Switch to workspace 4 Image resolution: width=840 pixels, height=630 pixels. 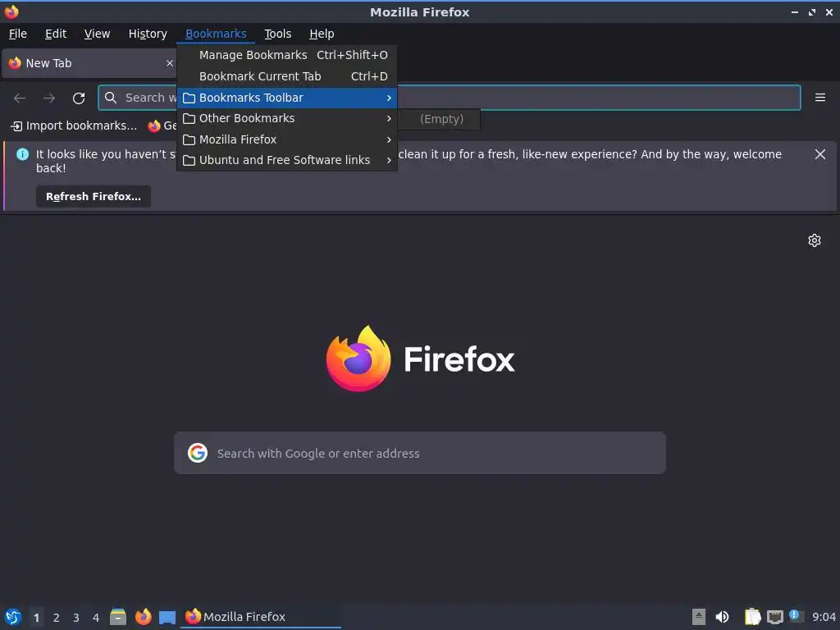[96, 618]
